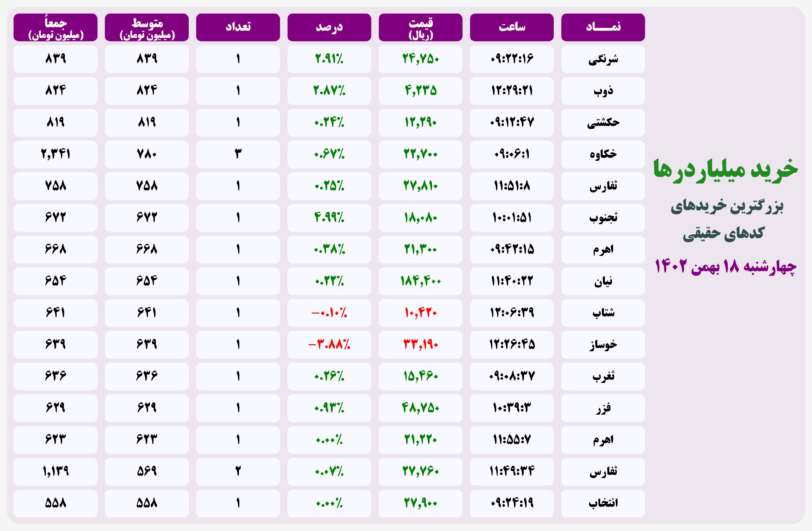Click the خرید میلیاردرها title text
Viewport: 812px width, 531px height.
(725, 170)
